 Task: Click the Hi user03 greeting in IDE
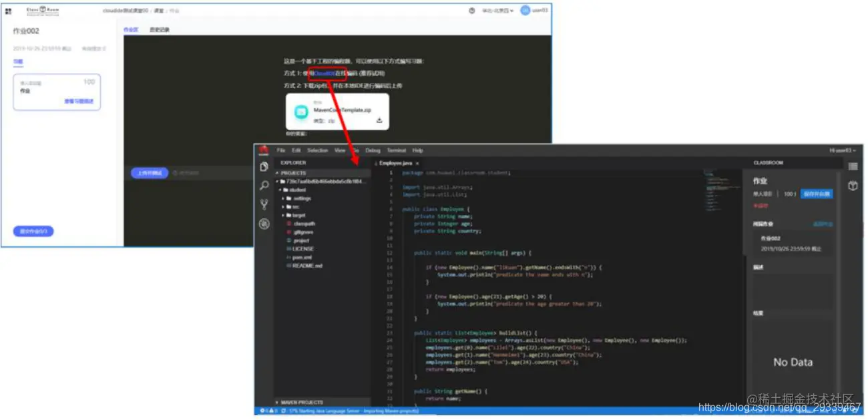[x=844, y=150]
